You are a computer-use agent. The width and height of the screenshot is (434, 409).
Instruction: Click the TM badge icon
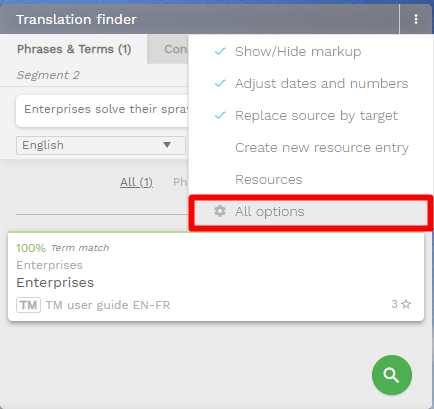29,305
